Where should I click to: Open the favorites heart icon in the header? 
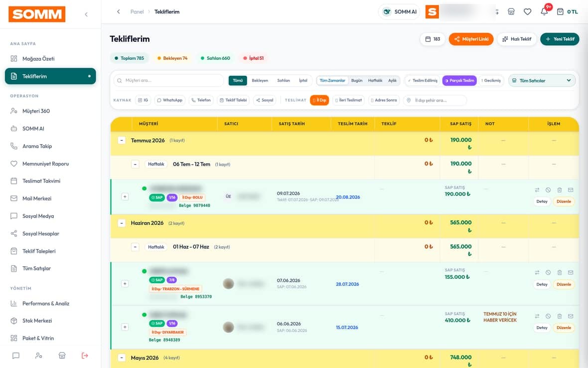(x=527, y=11)
